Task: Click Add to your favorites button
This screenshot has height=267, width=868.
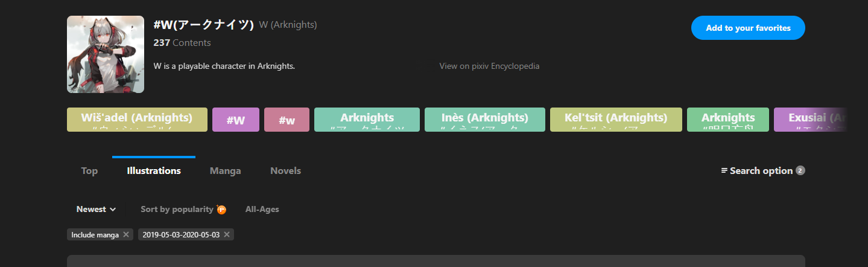Action: pyautogui.click(x=748, y=28)
